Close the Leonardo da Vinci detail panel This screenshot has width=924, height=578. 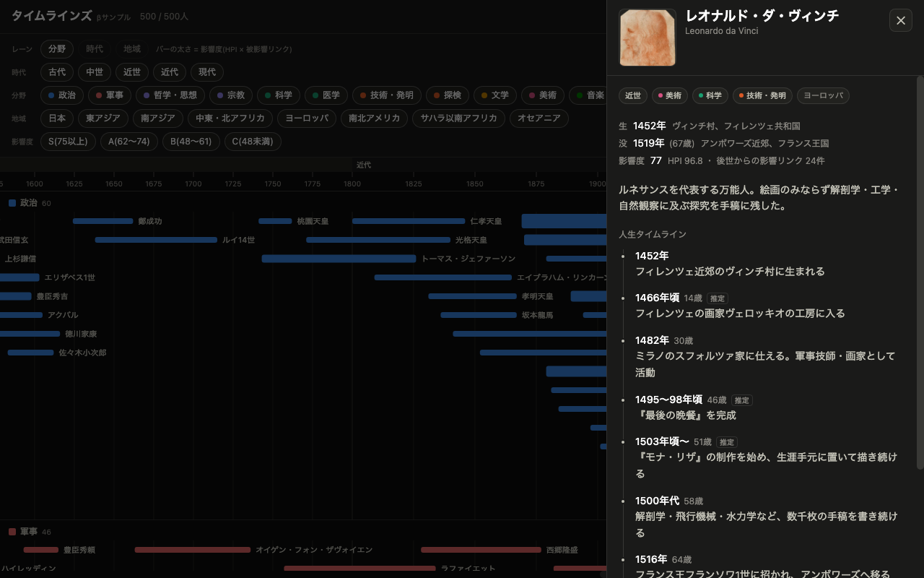[x=901, y=21]
